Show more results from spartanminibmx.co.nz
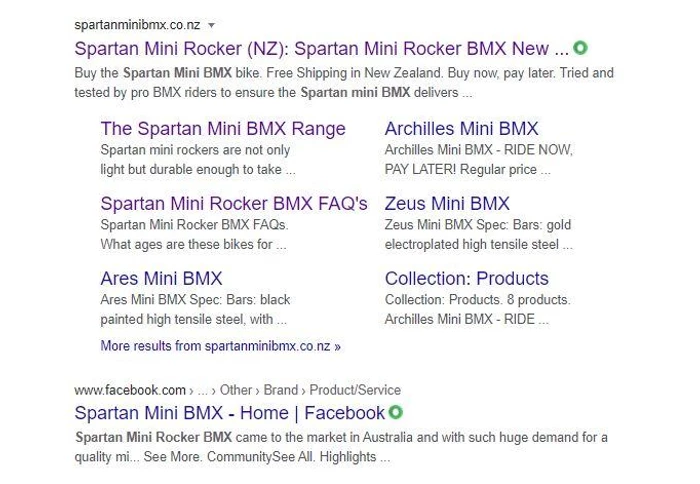 [x=221, y=346]
